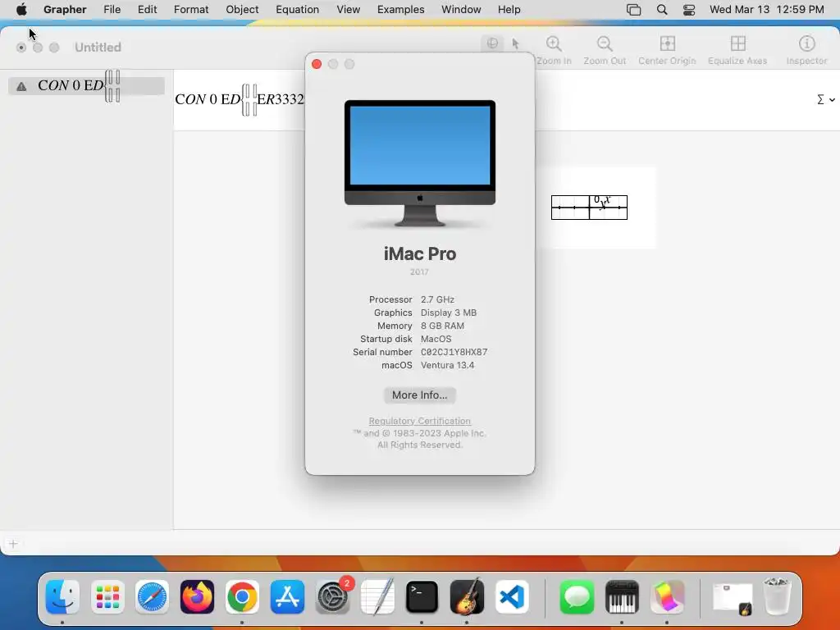Add a new equation with plus button
The width and height of the screenshot is (840, 630).
coord(13,544)
